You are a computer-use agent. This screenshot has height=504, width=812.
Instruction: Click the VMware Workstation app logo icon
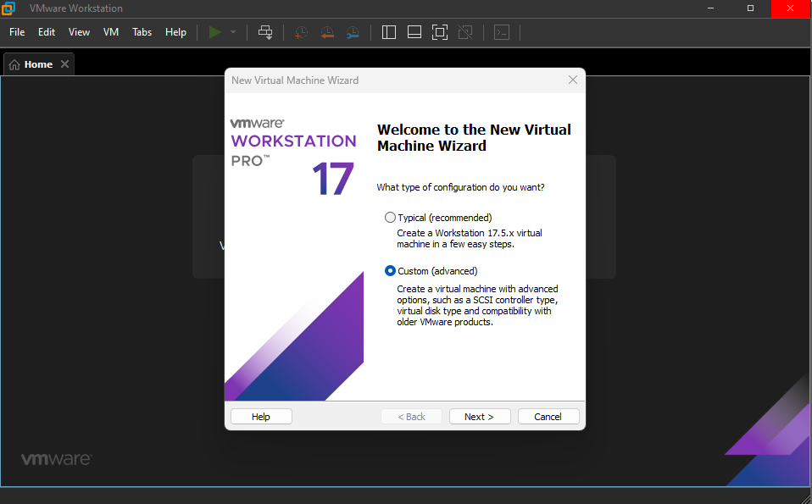[8, 8]
